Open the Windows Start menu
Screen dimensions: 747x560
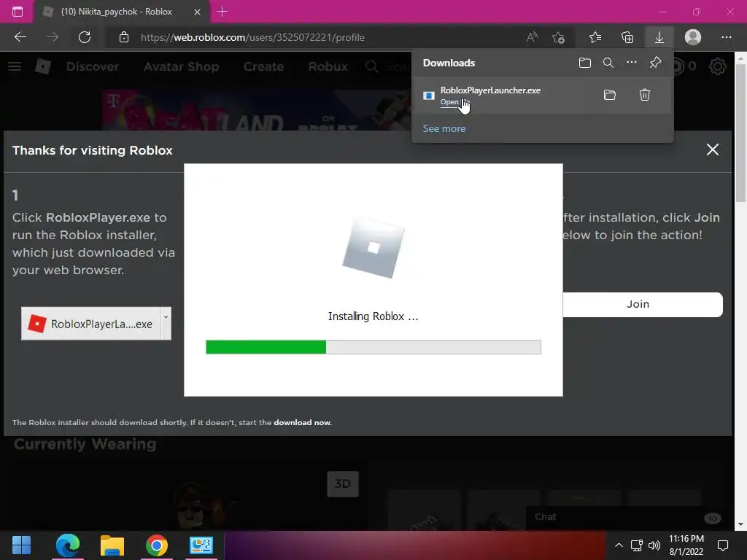click(x=21, y=545)
